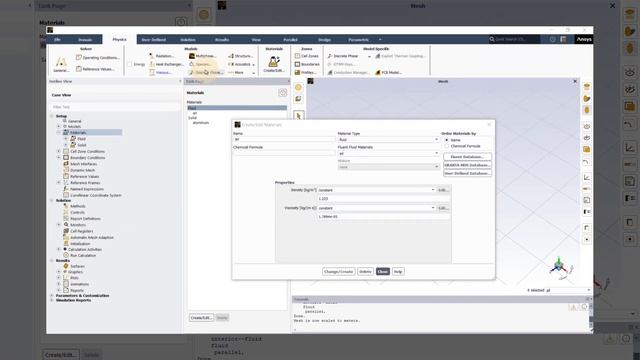Image resolution: width=640 pixels, height=360 pixels.
Task: Open GRANTA MDS Database button
Action: point(467,165)
